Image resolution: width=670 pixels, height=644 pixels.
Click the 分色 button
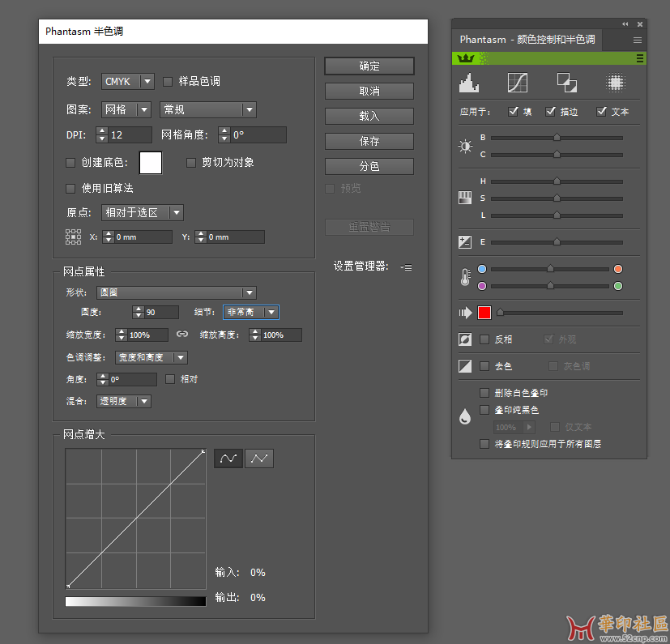tap(369, 167)
